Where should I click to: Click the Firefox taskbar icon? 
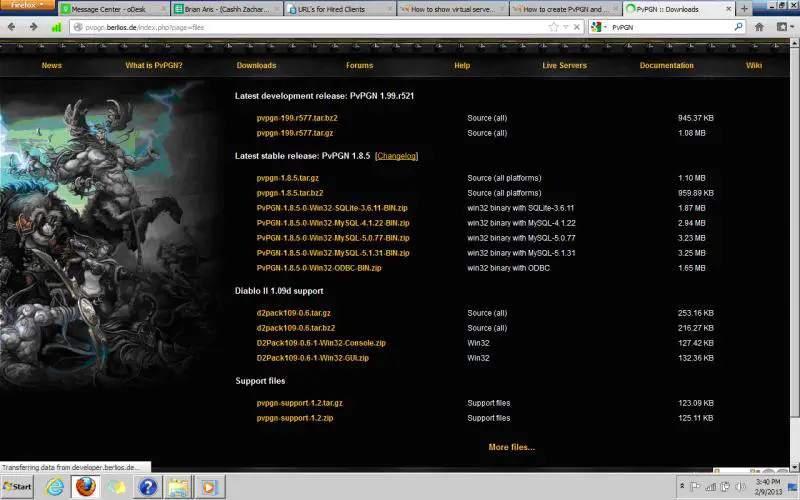[x=86, y=487]
